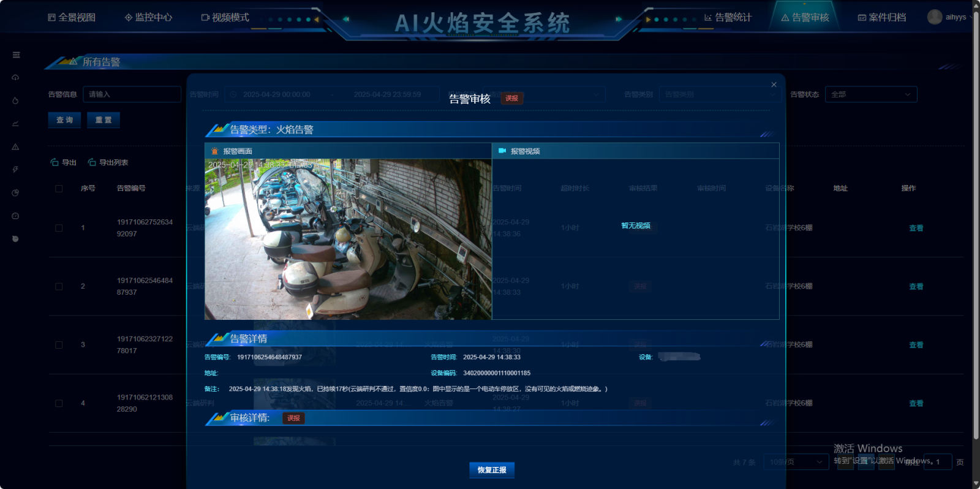The width and height of the screenshot is (980, 489).
Task: Tick checkbox for row 1917106275263492097
Action: [59, 228]
